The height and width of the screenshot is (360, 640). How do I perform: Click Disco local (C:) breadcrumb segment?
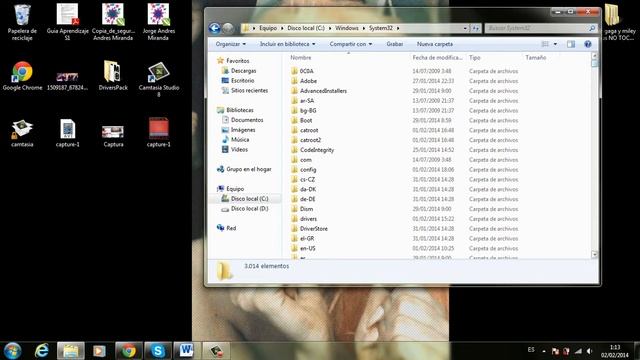point(306,28)
